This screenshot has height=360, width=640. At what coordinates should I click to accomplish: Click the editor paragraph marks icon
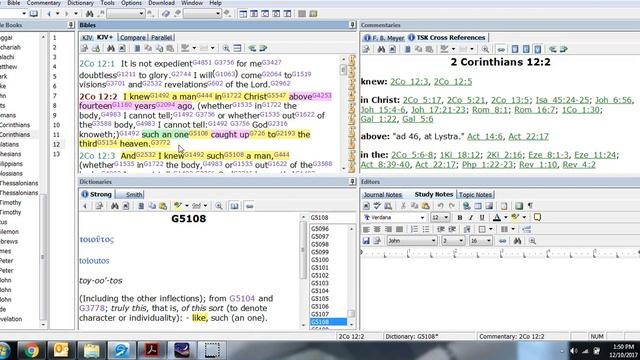tap(530, 206)
